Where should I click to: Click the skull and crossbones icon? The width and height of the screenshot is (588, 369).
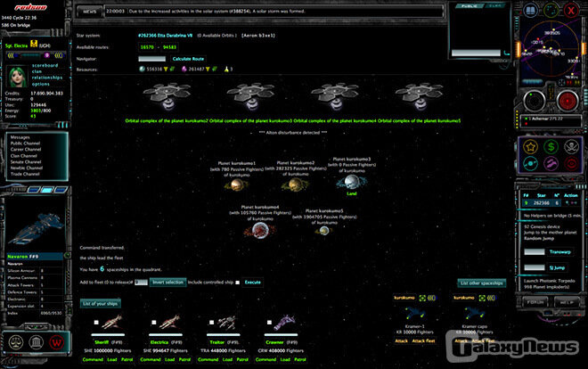[571, 147]
